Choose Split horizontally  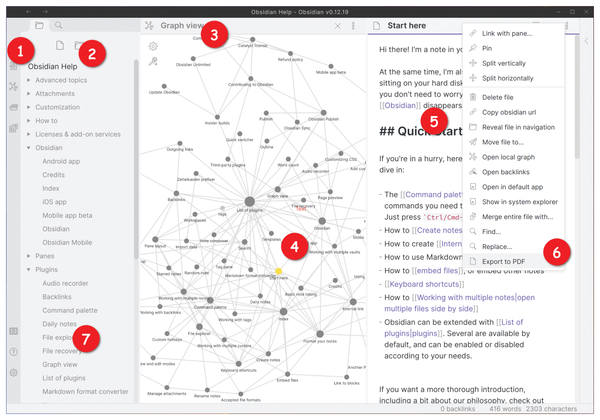513,78
